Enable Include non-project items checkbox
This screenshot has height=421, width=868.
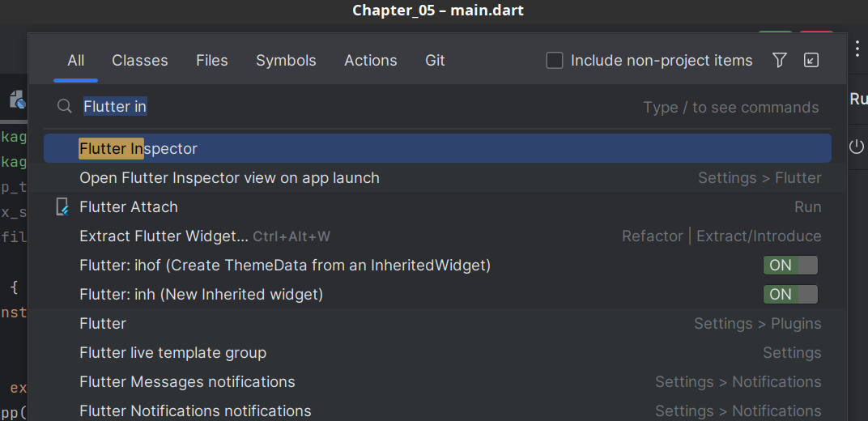click(555, 60)
